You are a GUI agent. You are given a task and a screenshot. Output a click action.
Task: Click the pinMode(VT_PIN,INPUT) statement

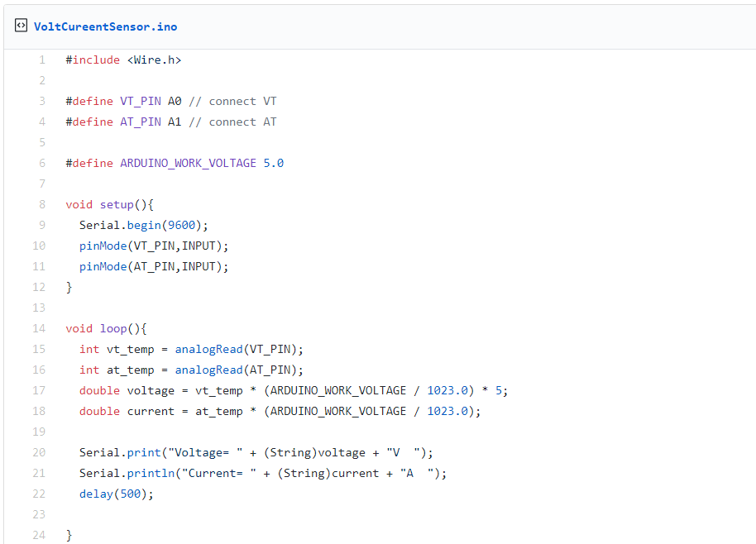pos(153,246)
